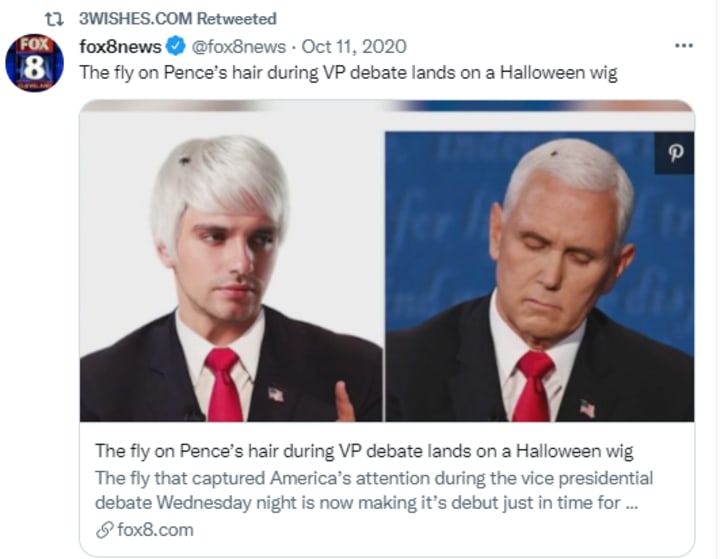720x559 pixels.
Task: Click the Pinterest save icon on the image
Action: pos(675,152)
